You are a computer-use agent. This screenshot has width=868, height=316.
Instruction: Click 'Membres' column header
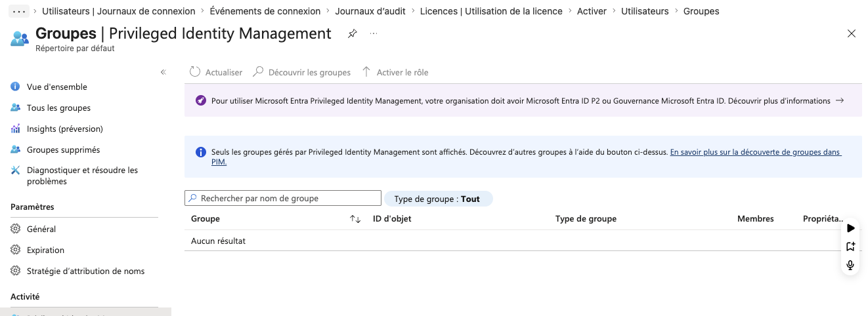click(756, 219)
